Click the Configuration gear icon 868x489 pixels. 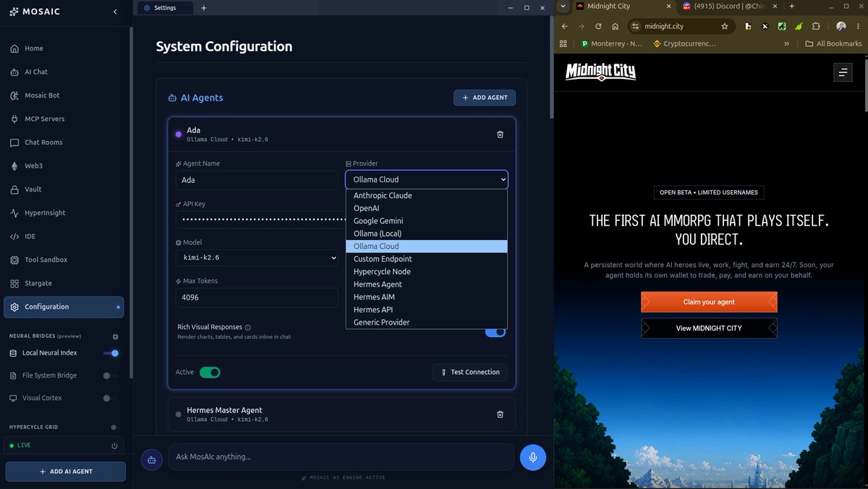14,307
